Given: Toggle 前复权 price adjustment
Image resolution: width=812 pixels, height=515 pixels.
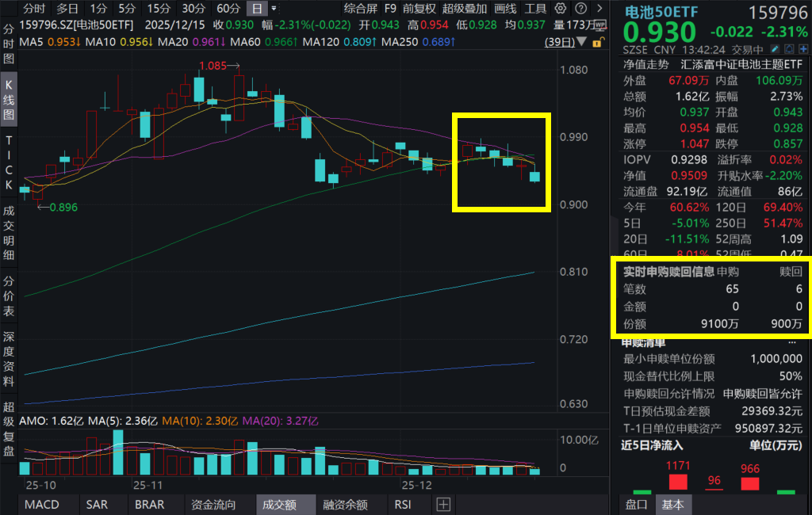Looking at the screenshot, I should (x=419, y=9).
